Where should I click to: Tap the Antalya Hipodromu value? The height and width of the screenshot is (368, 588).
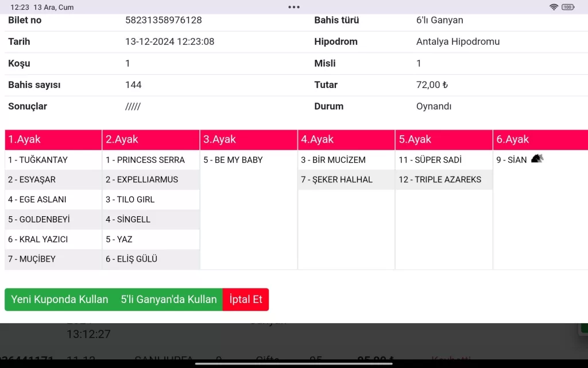[x=458, y=41]
